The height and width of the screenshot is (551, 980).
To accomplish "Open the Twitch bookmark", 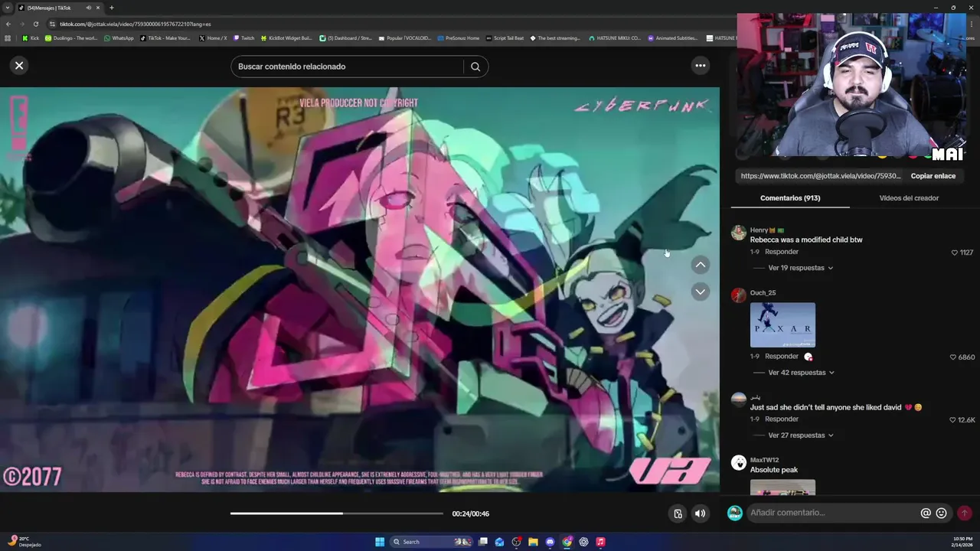I will click(243, 38).
